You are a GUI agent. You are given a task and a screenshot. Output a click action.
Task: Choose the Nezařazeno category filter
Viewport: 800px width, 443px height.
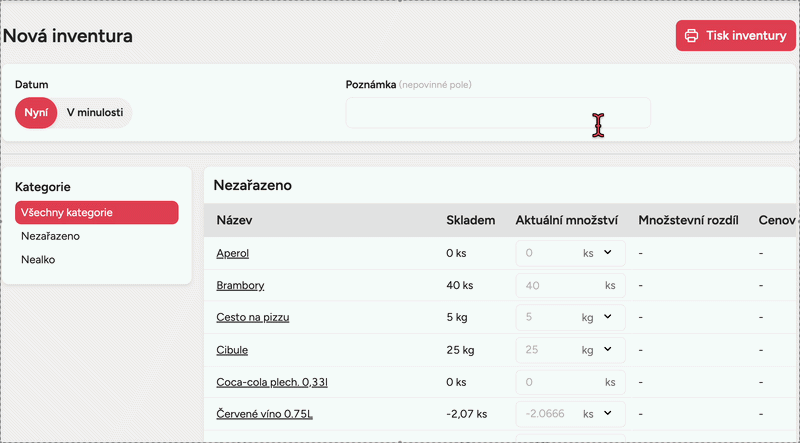pos(51,236)
